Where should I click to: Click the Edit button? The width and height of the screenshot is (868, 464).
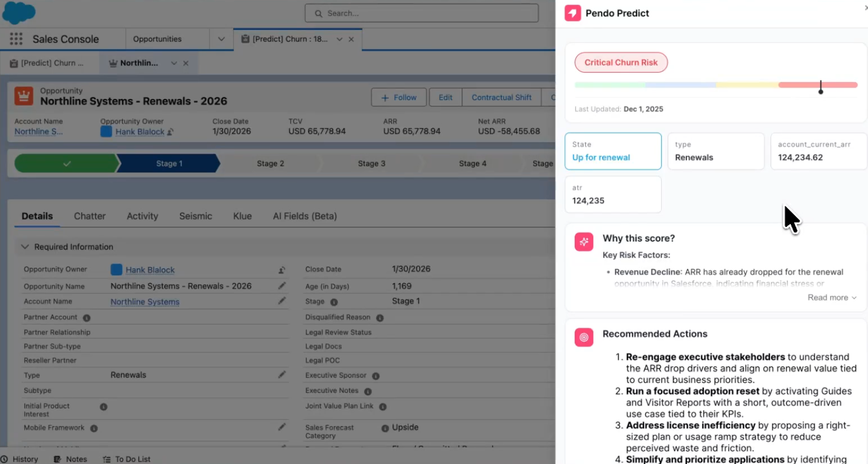click(x=445, y=97)
